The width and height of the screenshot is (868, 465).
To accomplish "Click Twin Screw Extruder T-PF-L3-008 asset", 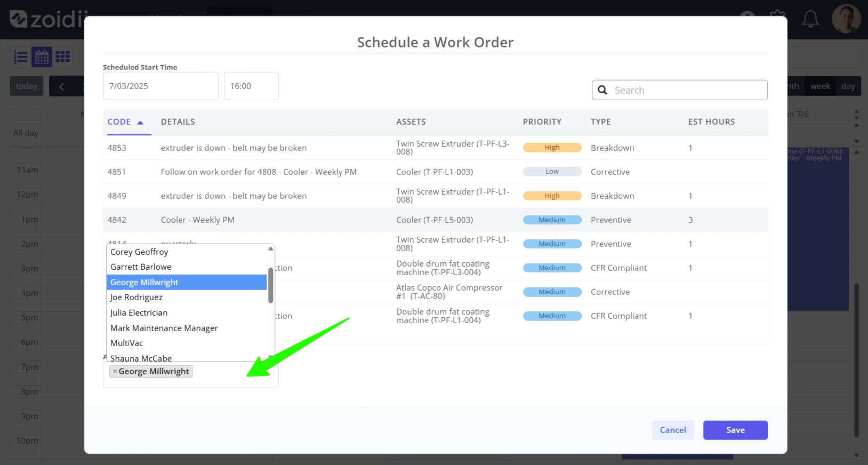I will [x=453, y=148].
